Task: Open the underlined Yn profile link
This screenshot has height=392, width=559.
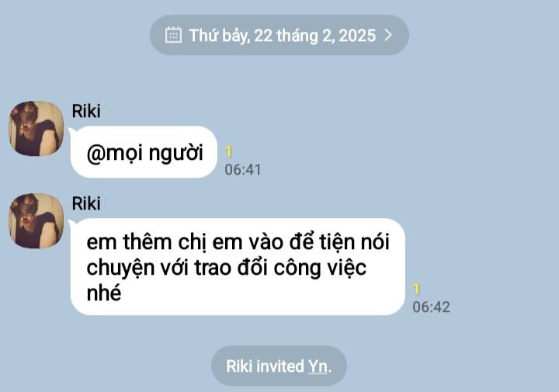Action: (318, 366)
